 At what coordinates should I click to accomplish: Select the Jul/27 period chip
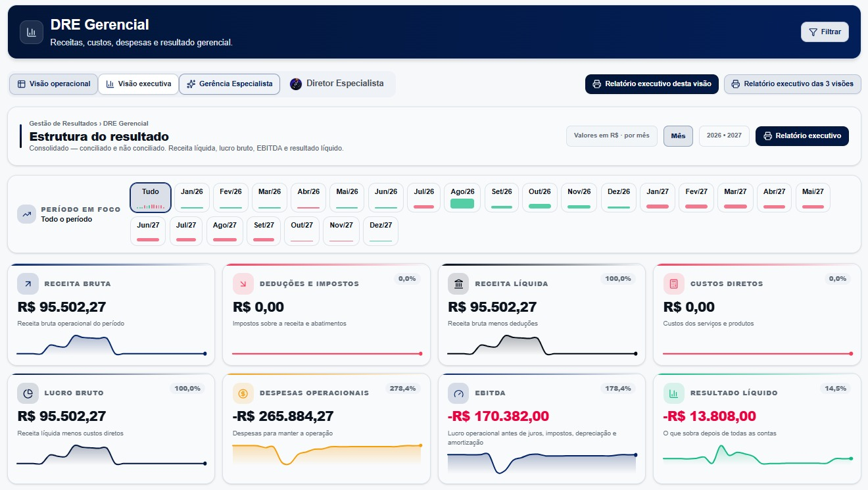[187, 231]
